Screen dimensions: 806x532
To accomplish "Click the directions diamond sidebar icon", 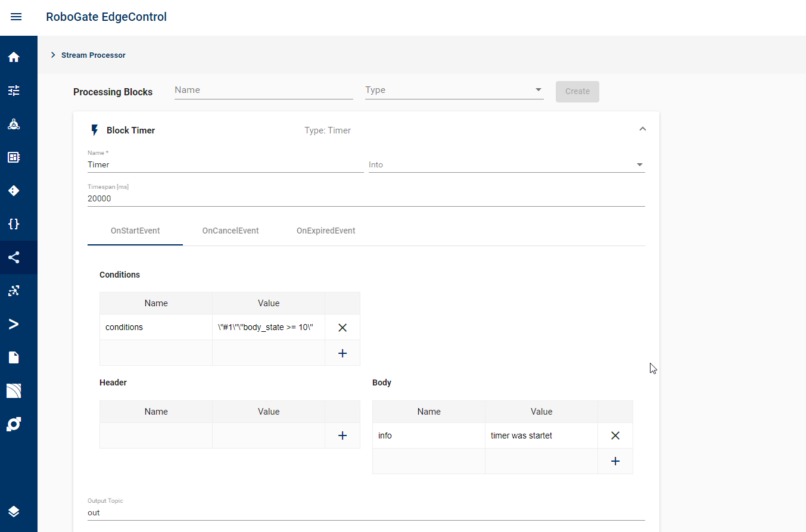I will point(14,191).
